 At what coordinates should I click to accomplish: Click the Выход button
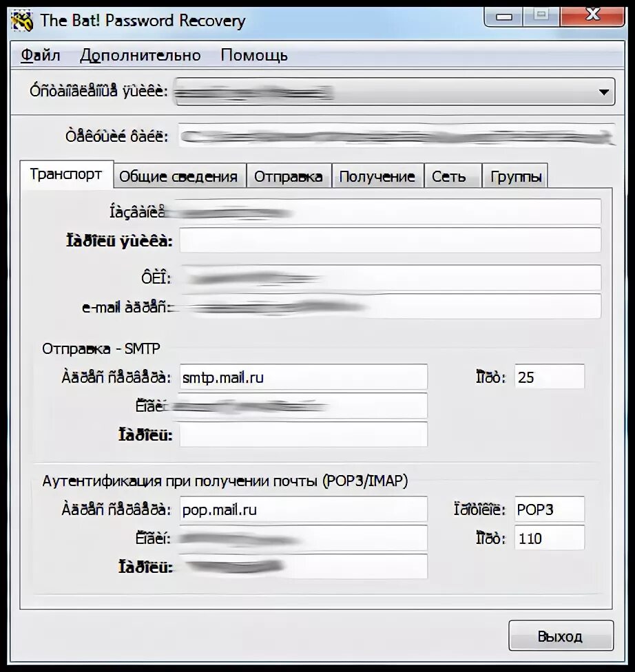tap(561, 636)
